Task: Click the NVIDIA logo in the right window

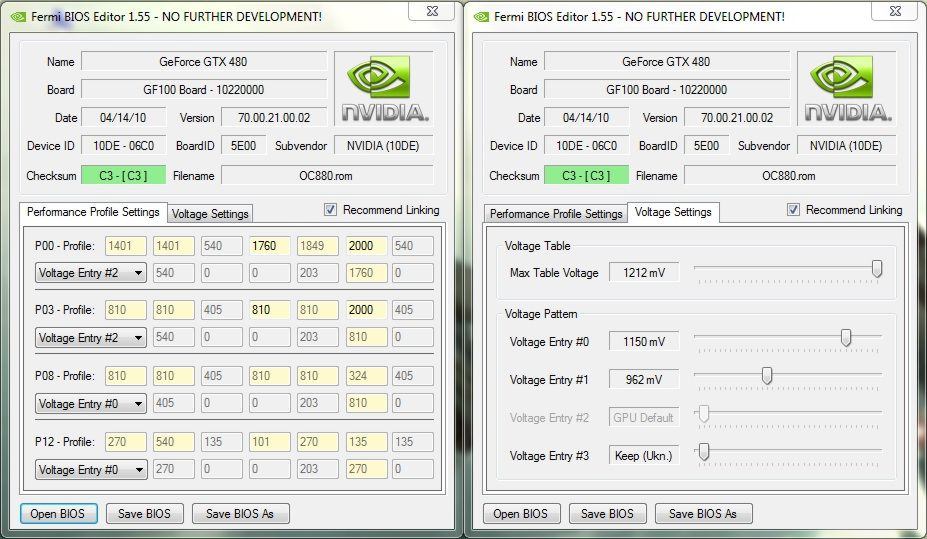Action: (x=847, y=89)
